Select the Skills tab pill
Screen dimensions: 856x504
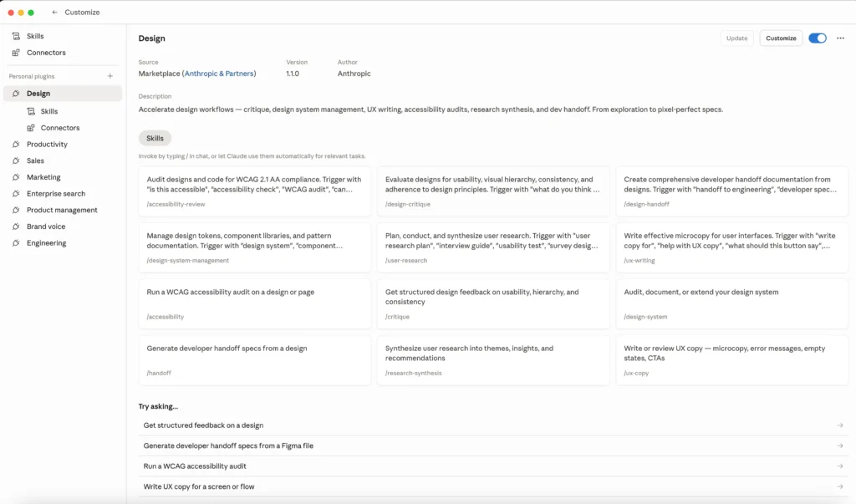155,138
